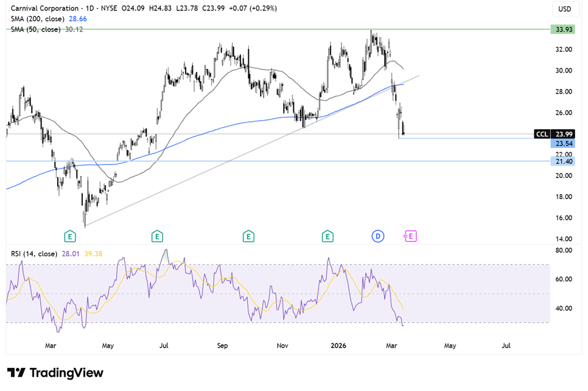Click the 28.66 SMA 200 value
The width and height of the screenshot is (588, 391).
pyautogui.click(x=78, y=19)
